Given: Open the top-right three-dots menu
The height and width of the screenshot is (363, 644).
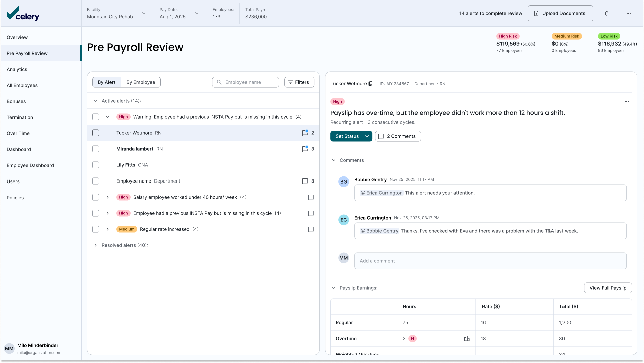Looking at the screenshot, I should [x=628, y=13].
